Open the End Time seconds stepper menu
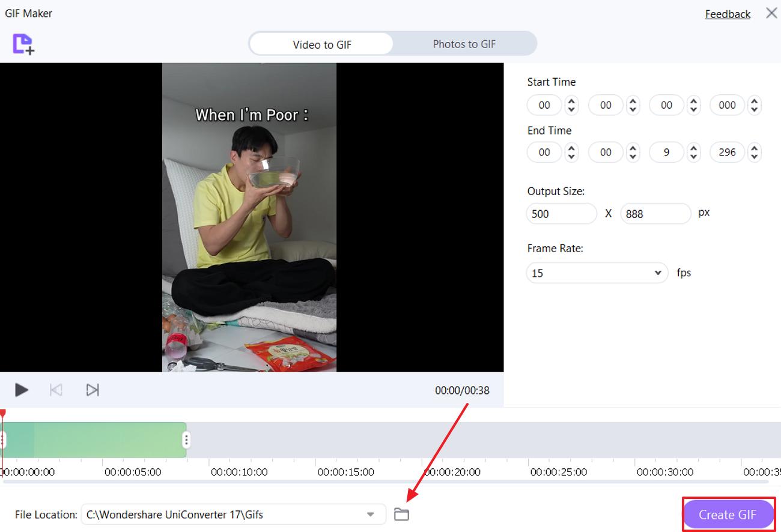 pyautogui.click(x=693, y=152)
